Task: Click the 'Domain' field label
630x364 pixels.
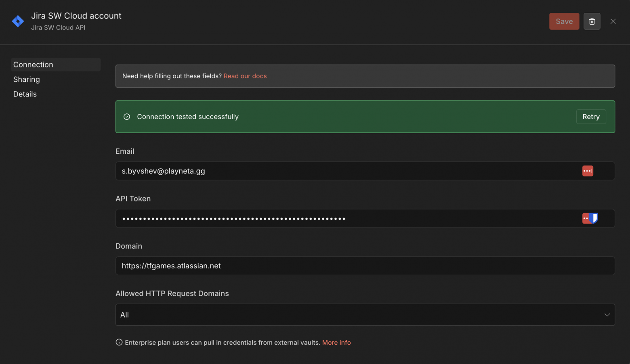Action: pyautogui.click(x=129, y=246)
